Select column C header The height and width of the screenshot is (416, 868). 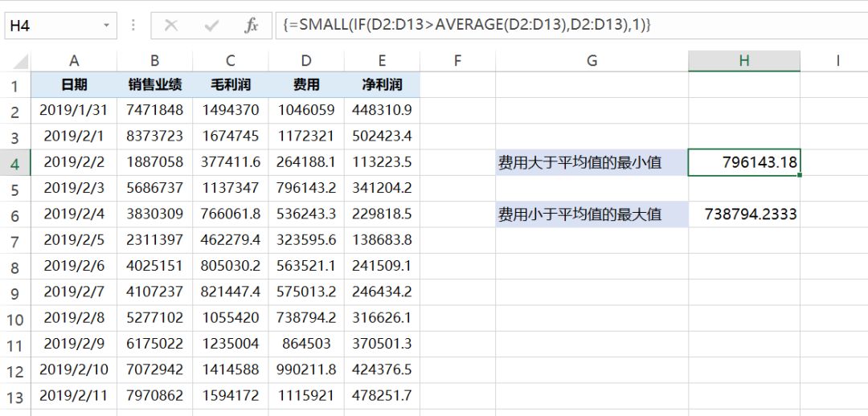click(231, 61)
